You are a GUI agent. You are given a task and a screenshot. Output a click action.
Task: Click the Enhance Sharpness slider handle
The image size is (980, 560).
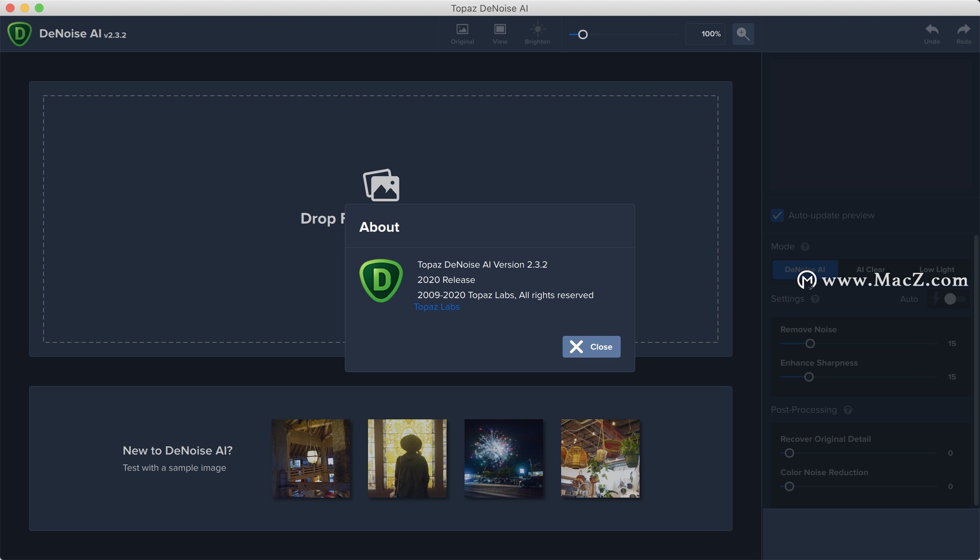[x=809, y=377]
